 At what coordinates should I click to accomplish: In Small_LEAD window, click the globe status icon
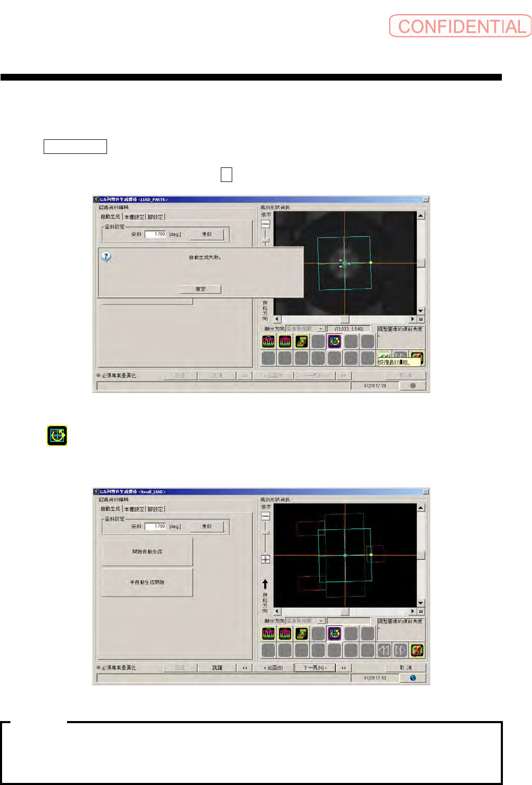click(413, 678)
